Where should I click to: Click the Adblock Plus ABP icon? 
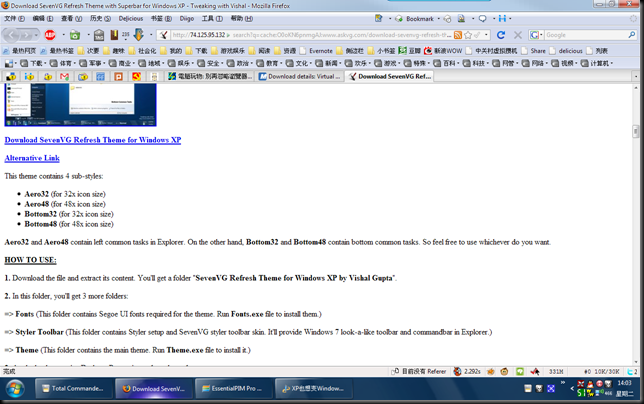tap(50, 35)
